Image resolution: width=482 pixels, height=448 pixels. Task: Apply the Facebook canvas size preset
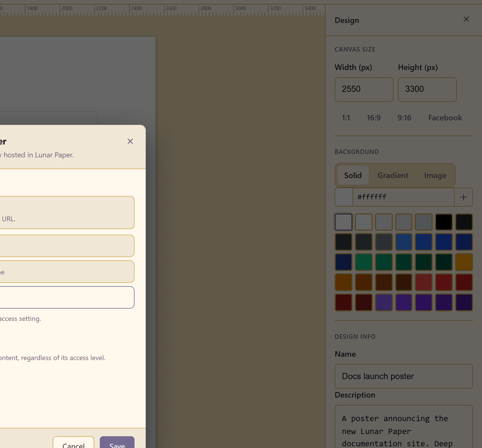click(445, 118)
